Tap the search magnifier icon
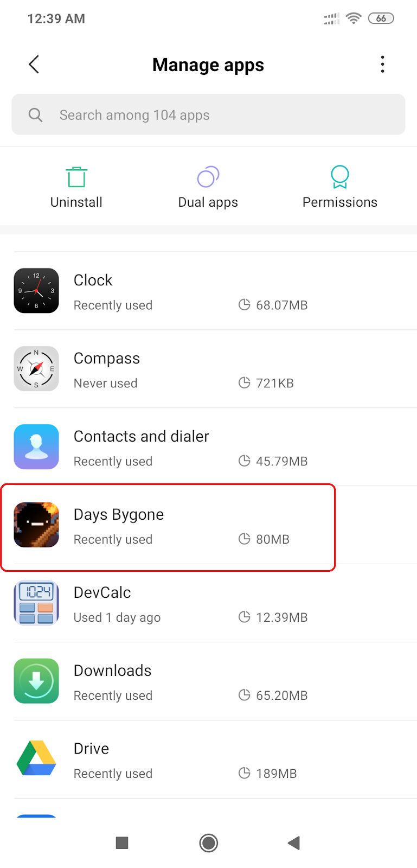The height and width of the screenshot is (868, 417). [x=35, y=114]
